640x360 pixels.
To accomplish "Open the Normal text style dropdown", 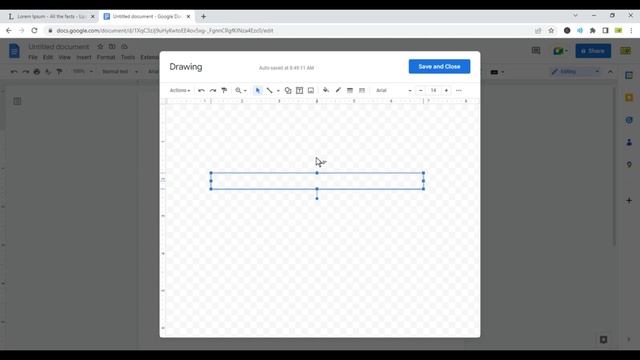I will pos(120,71).
